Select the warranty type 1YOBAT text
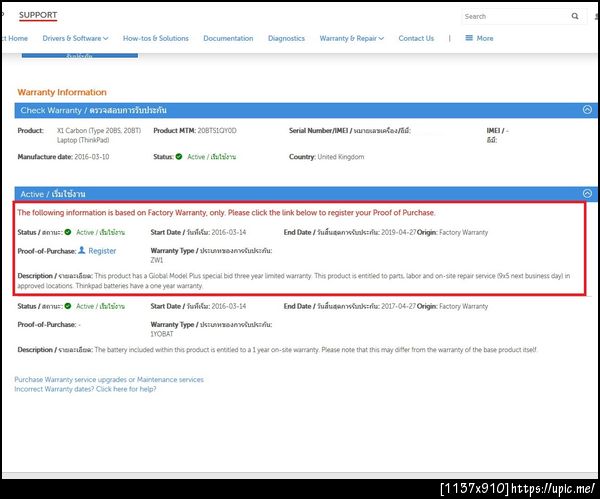This screenshot has height=499, width=600. click(x=162, y=334)
